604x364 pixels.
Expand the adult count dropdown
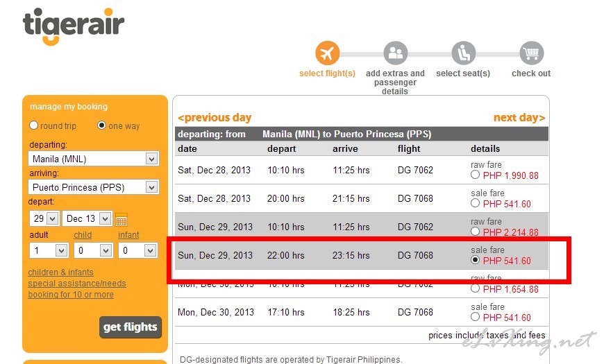(48, 250)
